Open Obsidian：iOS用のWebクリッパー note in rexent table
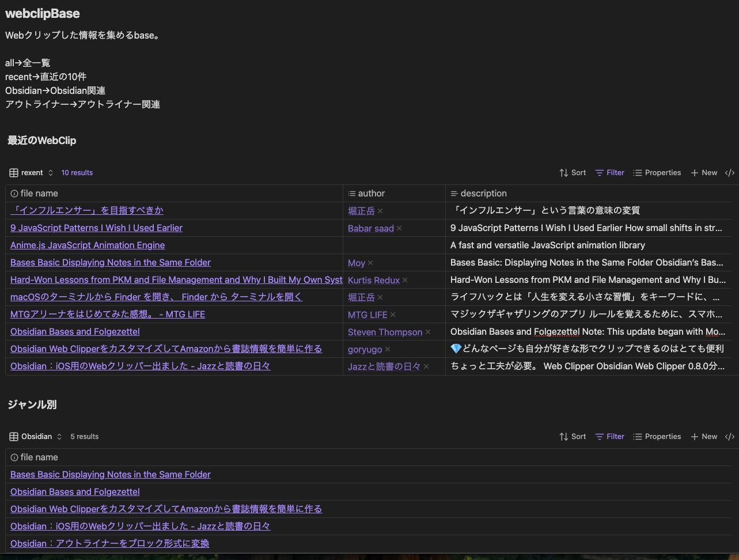 (x=140, y=366)
